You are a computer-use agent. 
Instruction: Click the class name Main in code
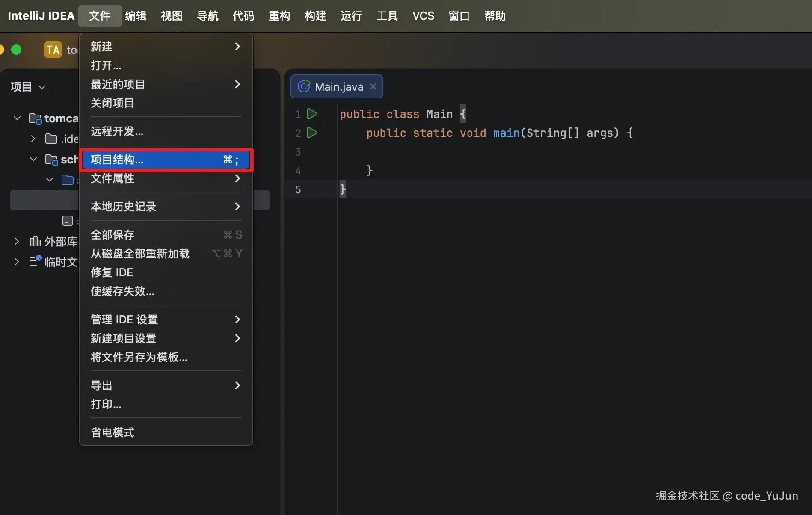(x=439, y=114)
